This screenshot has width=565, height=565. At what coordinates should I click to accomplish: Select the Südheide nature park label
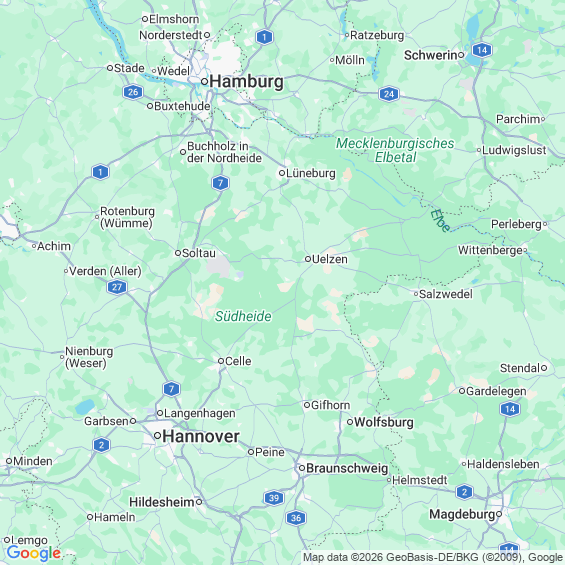[x=243, y=316]
